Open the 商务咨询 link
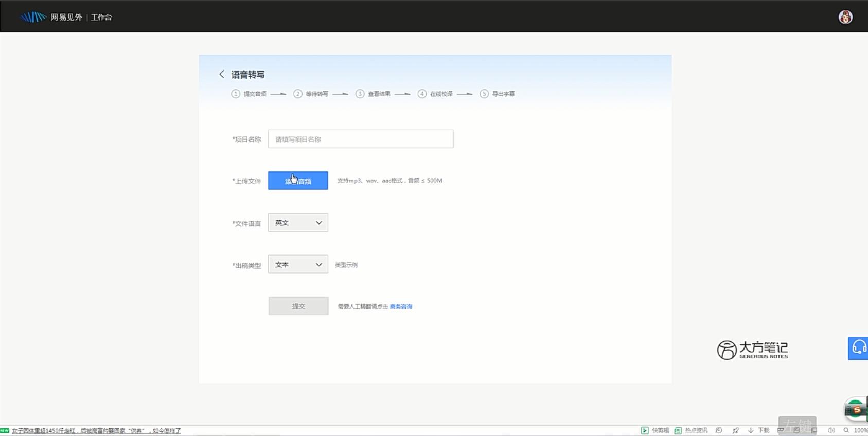868x436 pixels. pyautogui.click(x=401, y=306)
